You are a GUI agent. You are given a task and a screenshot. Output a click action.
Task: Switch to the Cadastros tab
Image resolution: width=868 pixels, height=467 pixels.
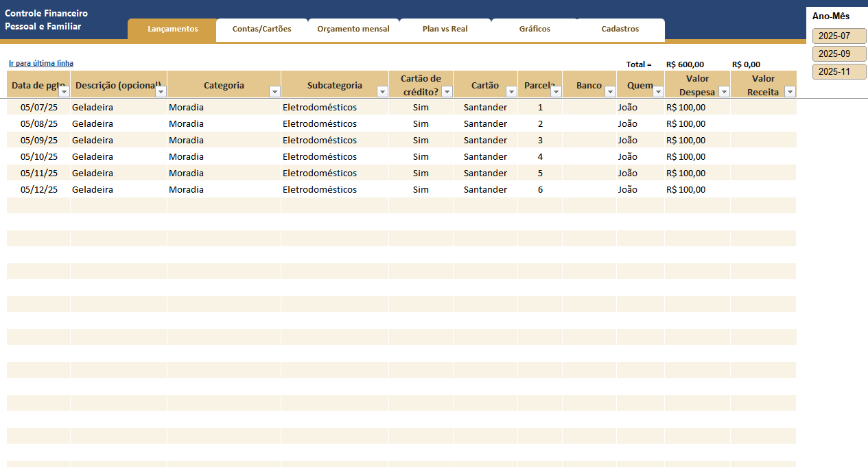(x=620, y=29)
